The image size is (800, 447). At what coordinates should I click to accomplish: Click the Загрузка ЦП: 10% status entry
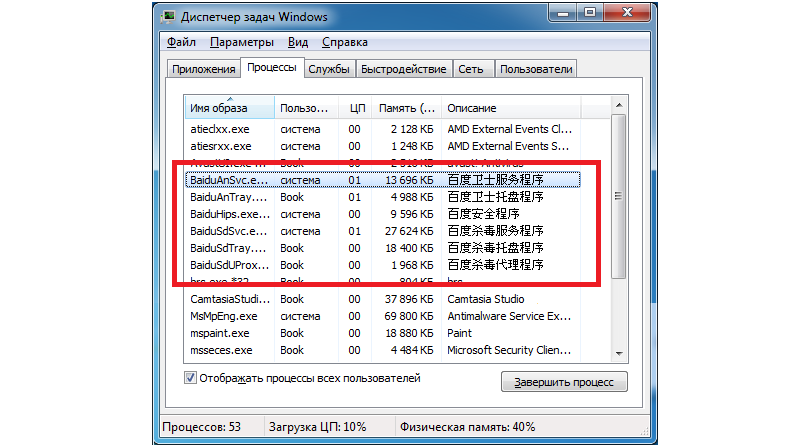(x=317, y=427)
